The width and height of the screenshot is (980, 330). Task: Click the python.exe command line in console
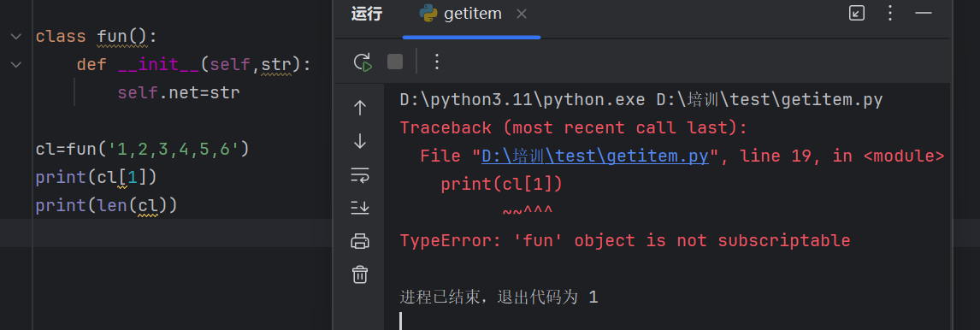tap(641, 100)
